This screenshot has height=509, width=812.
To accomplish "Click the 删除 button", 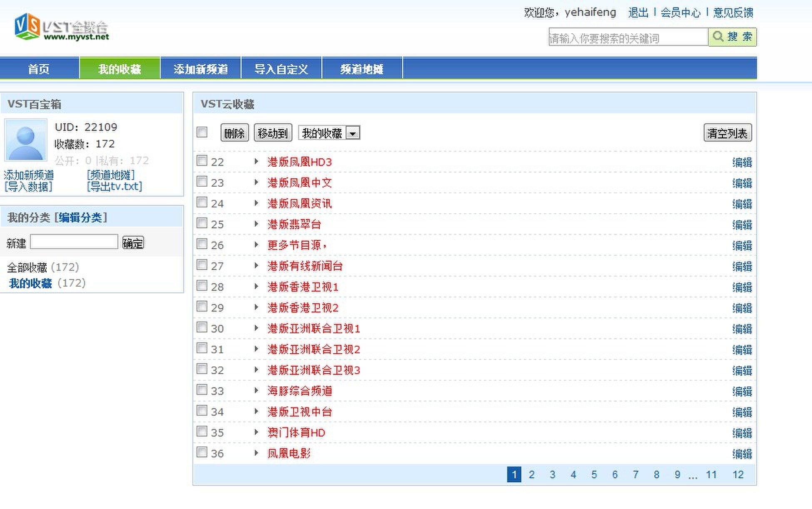I will coord(234,133).
